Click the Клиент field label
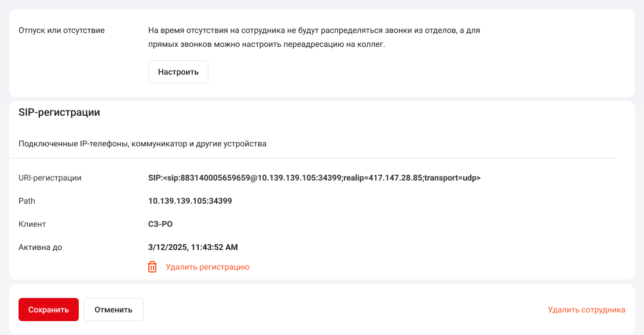 (32, 224)
